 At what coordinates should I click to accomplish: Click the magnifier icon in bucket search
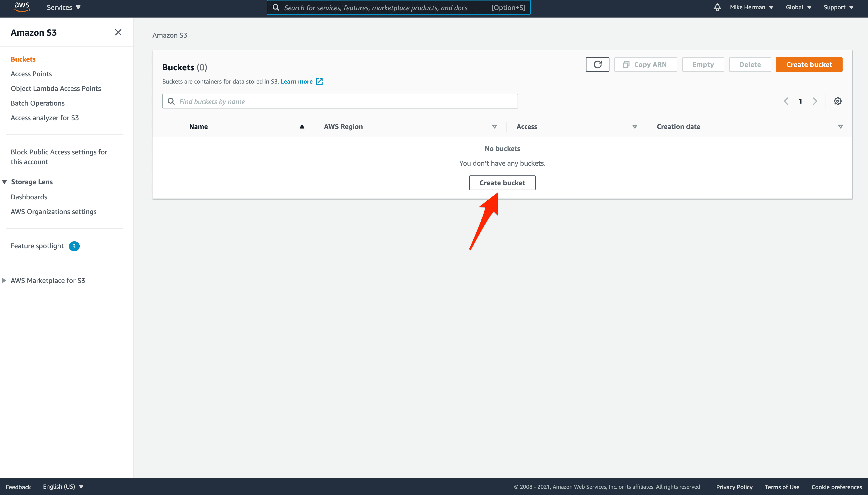171,101
